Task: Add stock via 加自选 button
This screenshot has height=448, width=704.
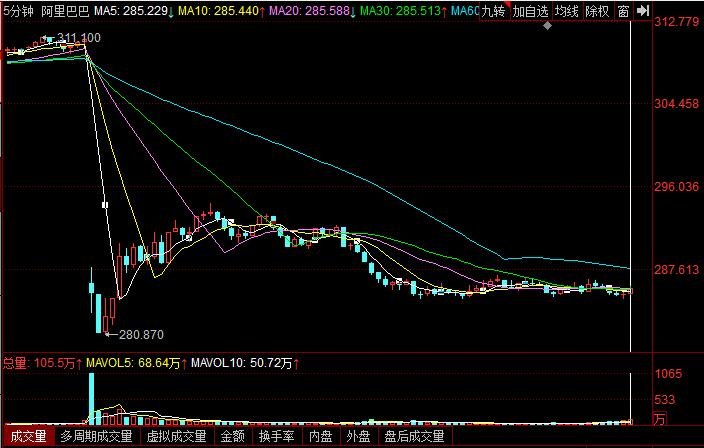Action: 530,11
